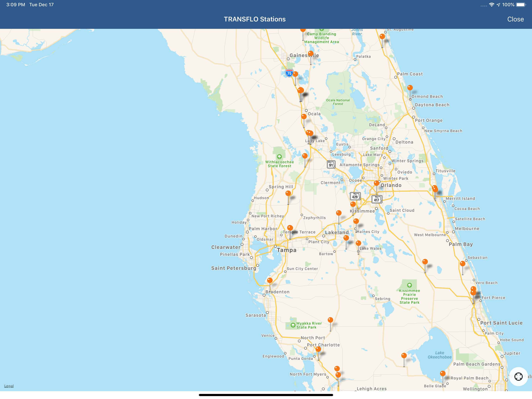Image resolution: width=532 pixels, height=399 pixels.
Task: Tap the recenter location round button
Action: 518,376
